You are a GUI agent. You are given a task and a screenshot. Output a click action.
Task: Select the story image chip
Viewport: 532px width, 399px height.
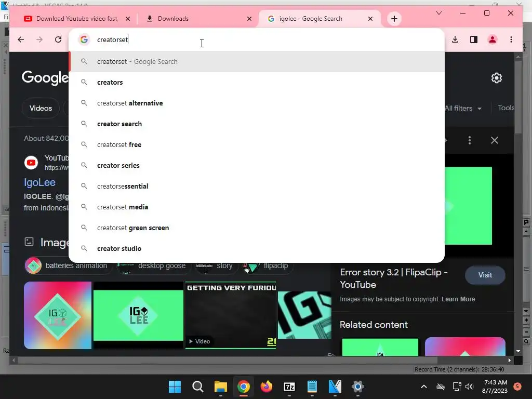coord(216,265)
